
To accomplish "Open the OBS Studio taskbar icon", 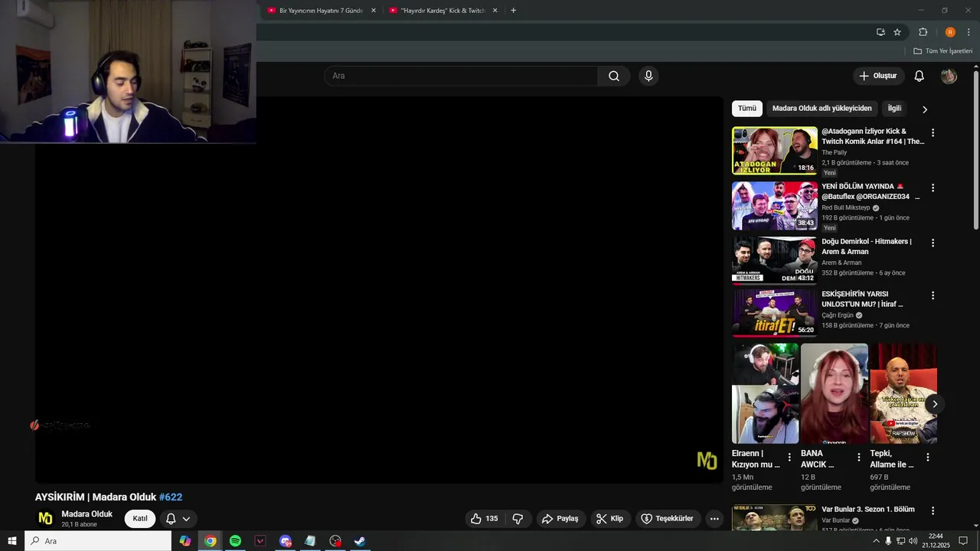I will click(x=335, y=541).
